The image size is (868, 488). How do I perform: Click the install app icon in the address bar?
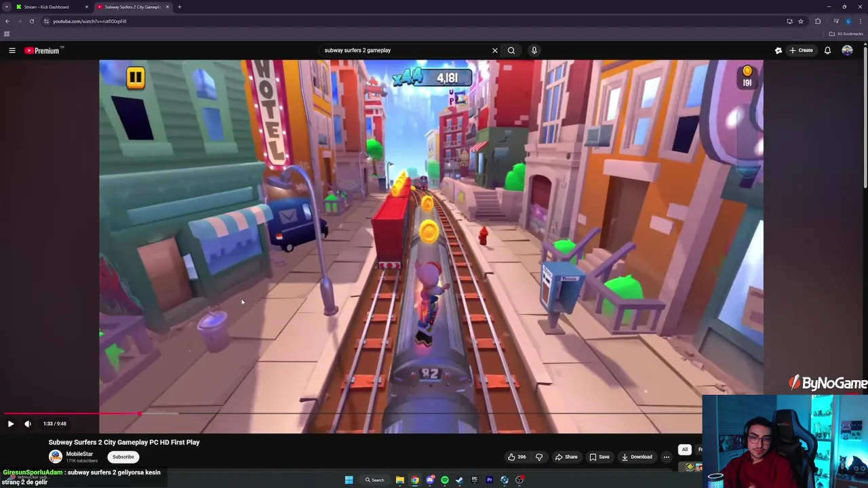(x=789, y=21)
